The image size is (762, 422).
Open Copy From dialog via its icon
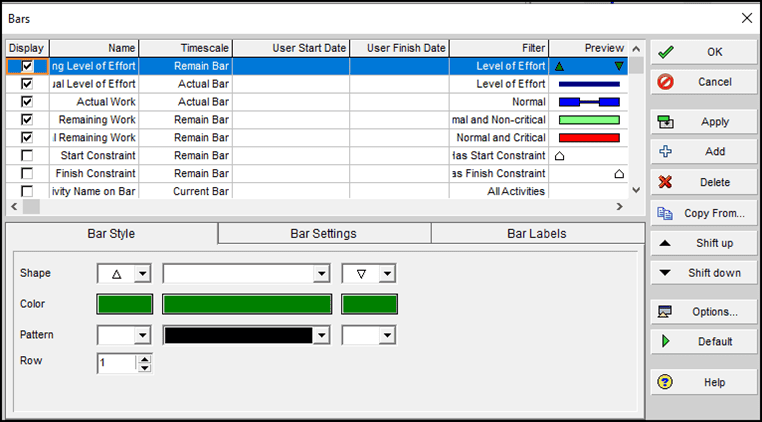666,213
